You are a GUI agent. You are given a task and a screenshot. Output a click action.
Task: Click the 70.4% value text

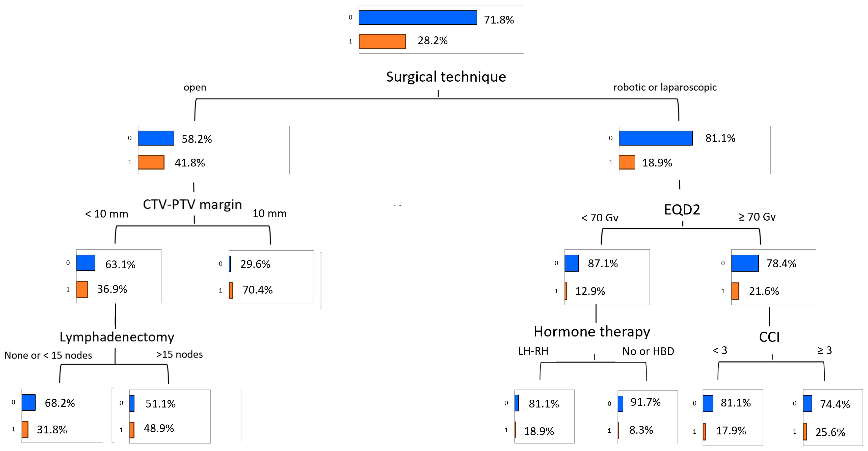tap(257, 290)
